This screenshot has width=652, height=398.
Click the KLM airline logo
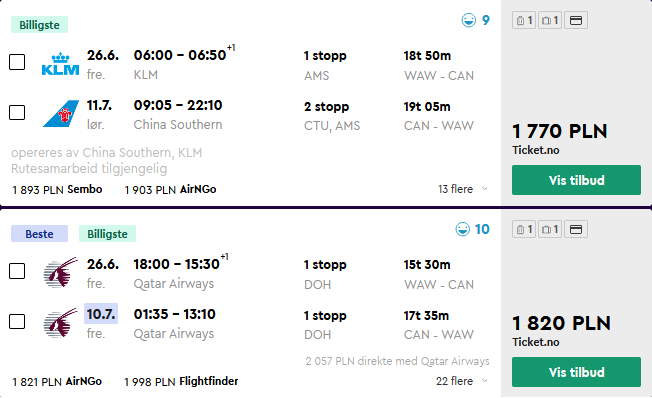[x=60, y=64]
